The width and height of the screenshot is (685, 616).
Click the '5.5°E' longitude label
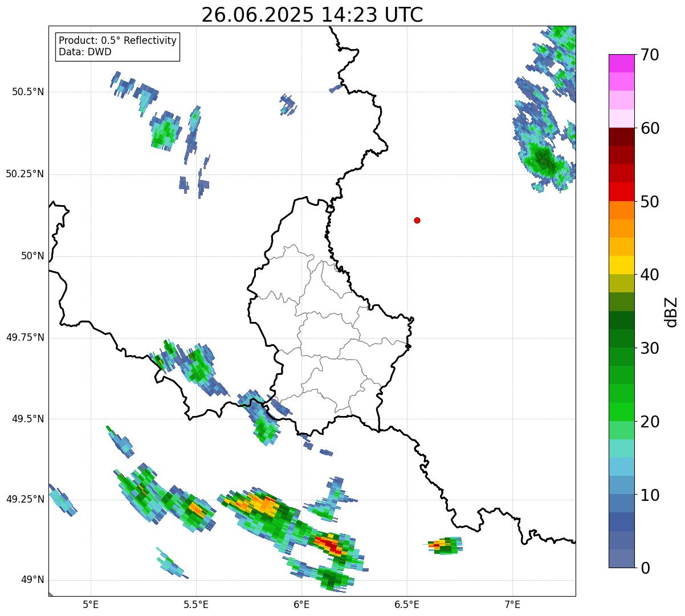[x=196, y=604]
